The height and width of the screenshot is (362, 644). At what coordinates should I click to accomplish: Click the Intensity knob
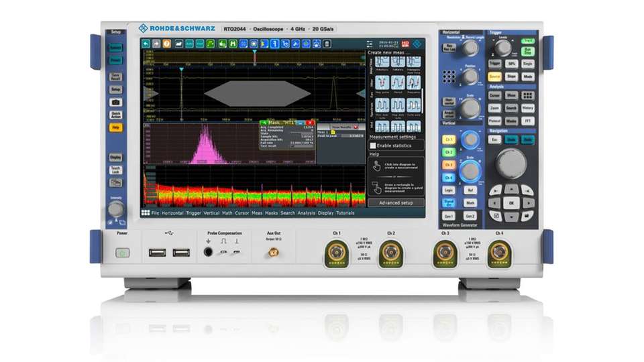pyautogui.click(x=116, y=209)
